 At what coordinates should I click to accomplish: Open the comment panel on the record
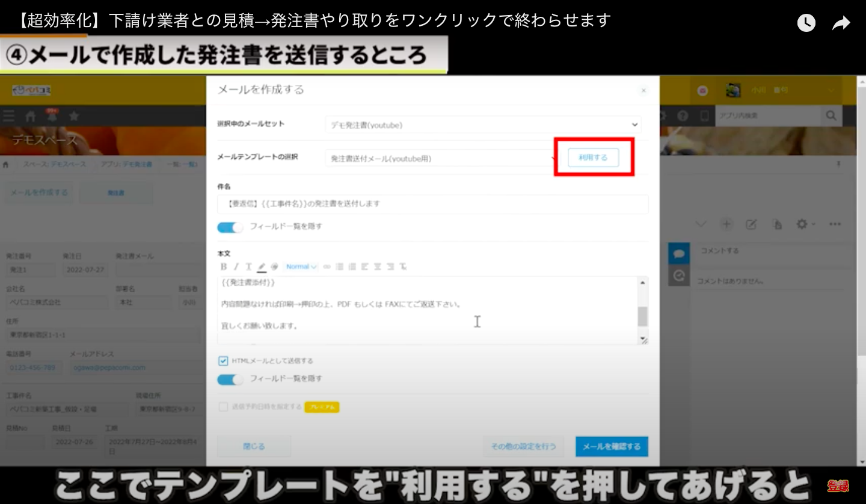(679, 253)
